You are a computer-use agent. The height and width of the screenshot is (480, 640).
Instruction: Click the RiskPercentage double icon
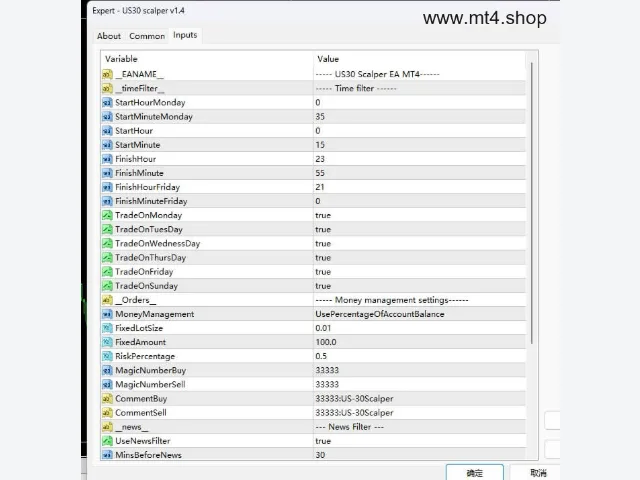(x=107, y=356)
